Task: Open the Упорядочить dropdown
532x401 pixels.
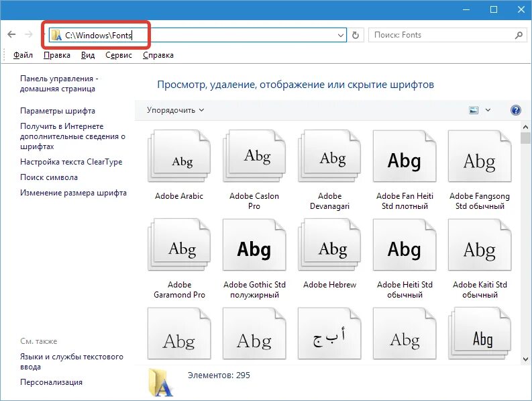Action: [175, 110]
